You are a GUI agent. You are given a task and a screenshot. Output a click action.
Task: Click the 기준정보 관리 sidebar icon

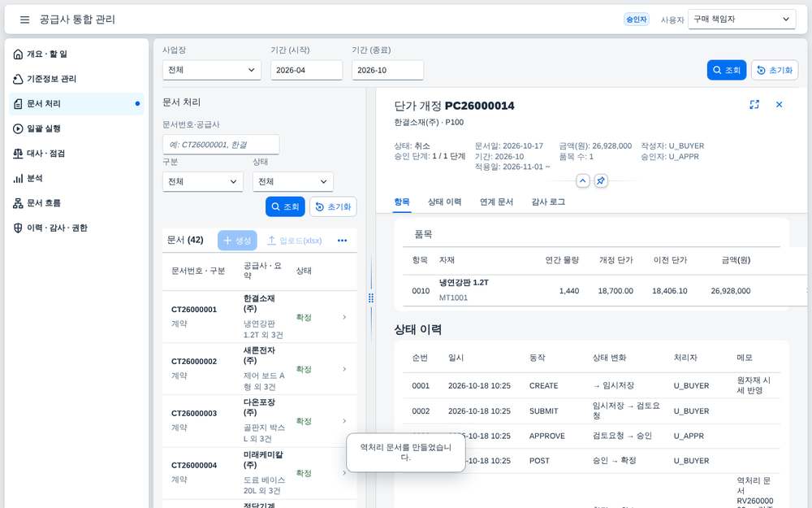(x=18, y=79)
